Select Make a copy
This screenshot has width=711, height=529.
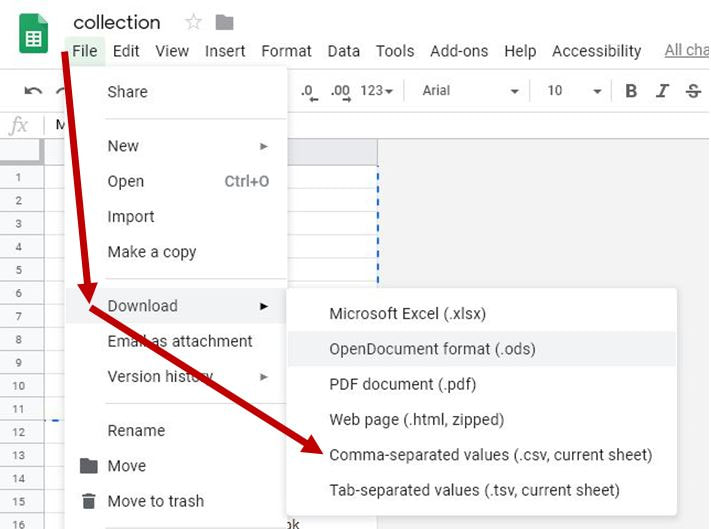[176, 252]
